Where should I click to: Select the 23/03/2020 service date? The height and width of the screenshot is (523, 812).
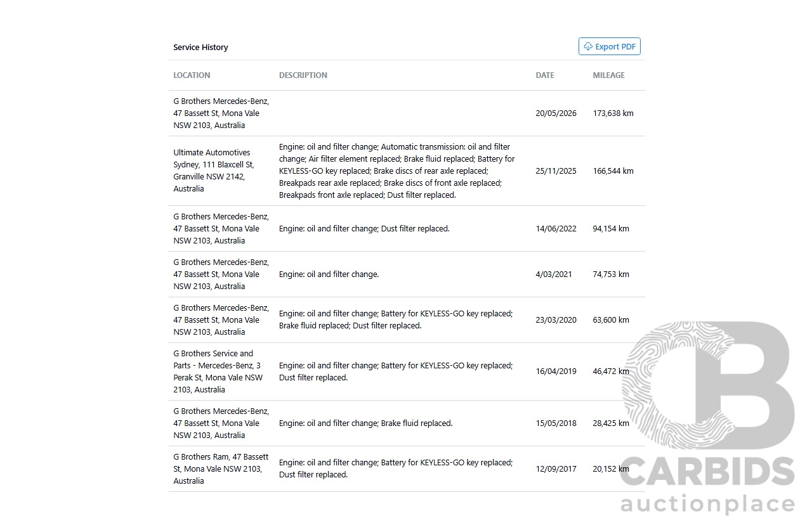click(556, 320)
